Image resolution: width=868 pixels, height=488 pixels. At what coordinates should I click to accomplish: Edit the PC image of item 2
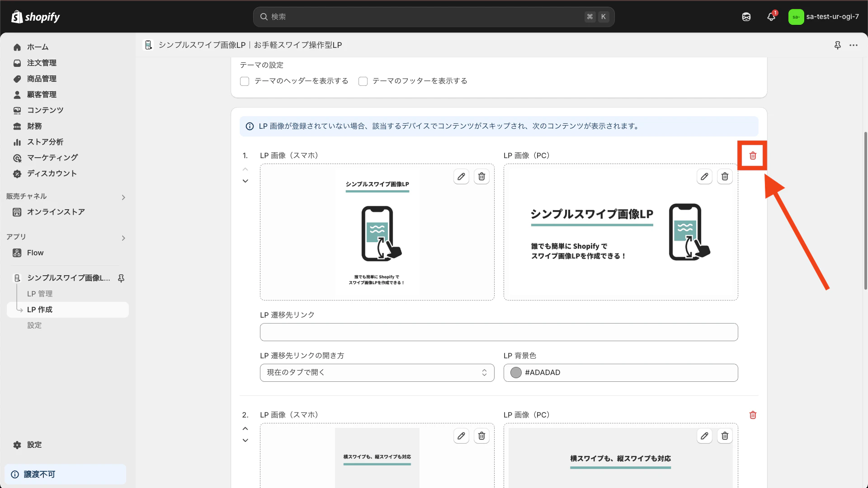coord(704,436)
